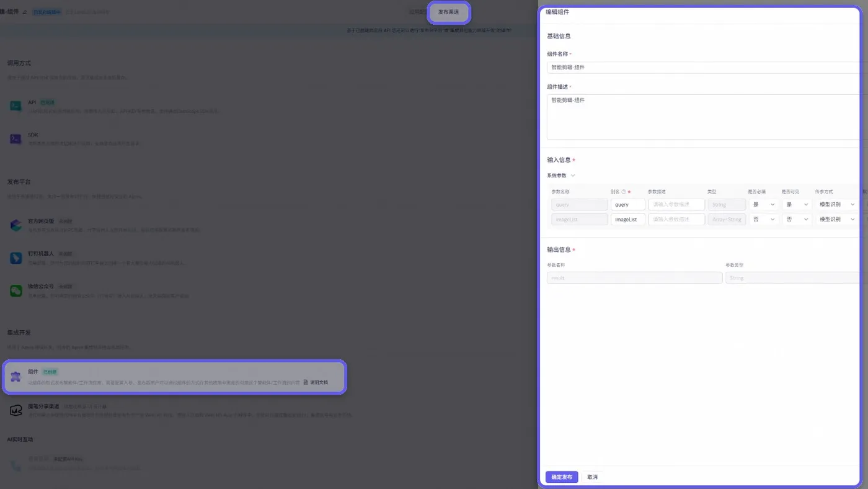
Task: Click the SDK terminal icon
Action: coord(15,138)
